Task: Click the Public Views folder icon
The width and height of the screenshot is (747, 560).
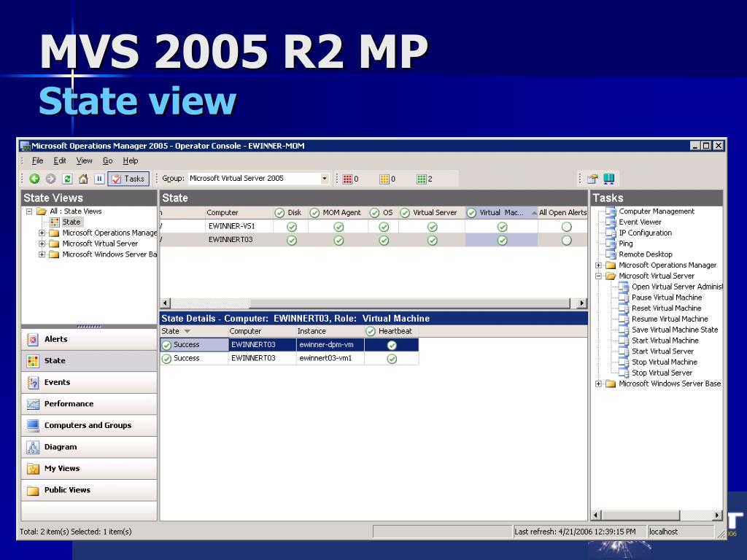Action: 33,490
